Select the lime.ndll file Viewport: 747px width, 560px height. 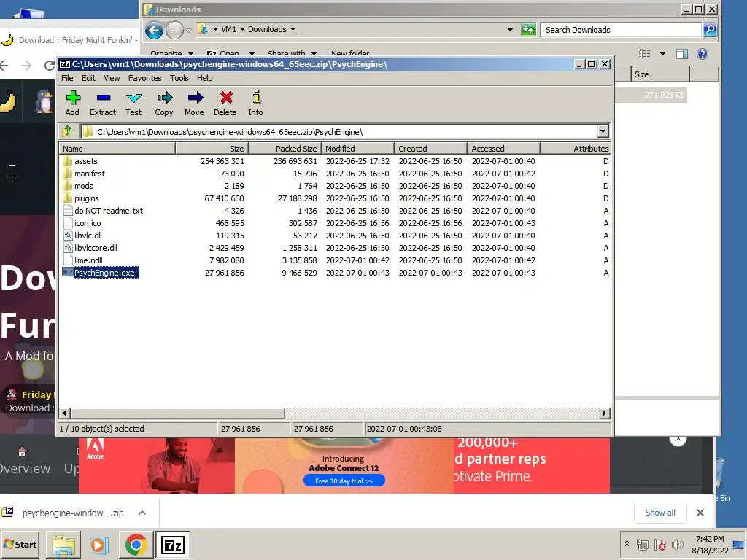88,260
